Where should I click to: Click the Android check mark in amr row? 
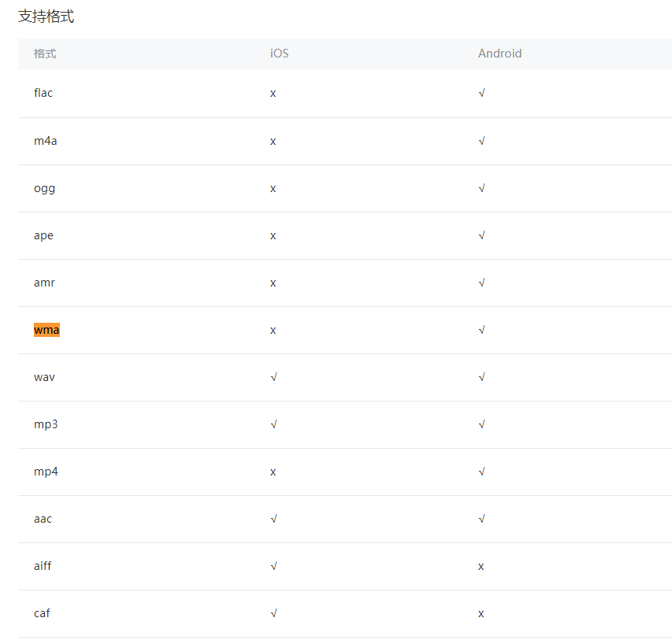tap(481, 283)
